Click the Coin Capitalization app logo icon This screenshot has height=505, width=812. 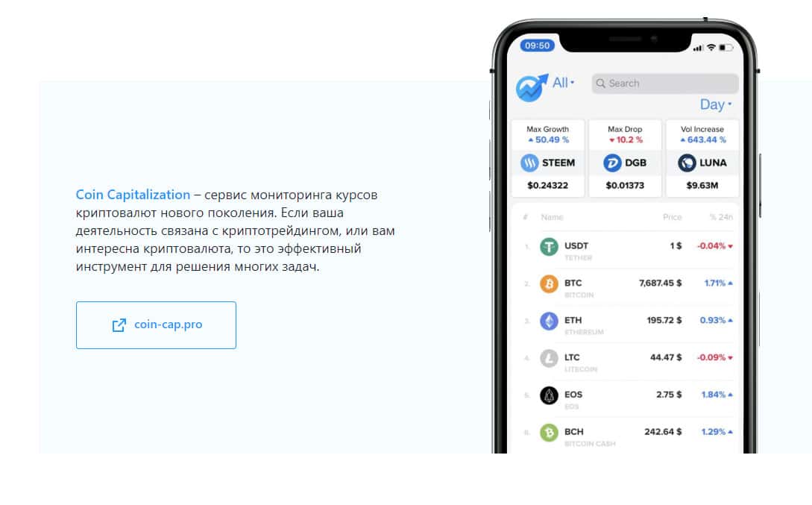click(532, 87)
